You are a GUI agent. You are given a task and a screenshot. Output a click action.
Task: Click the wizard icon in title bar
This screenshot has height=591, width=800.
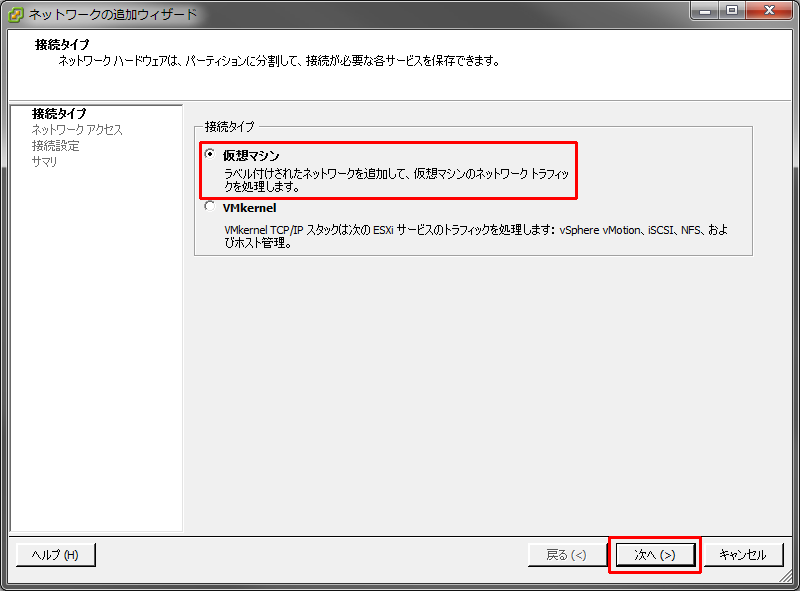pos(16,15)
